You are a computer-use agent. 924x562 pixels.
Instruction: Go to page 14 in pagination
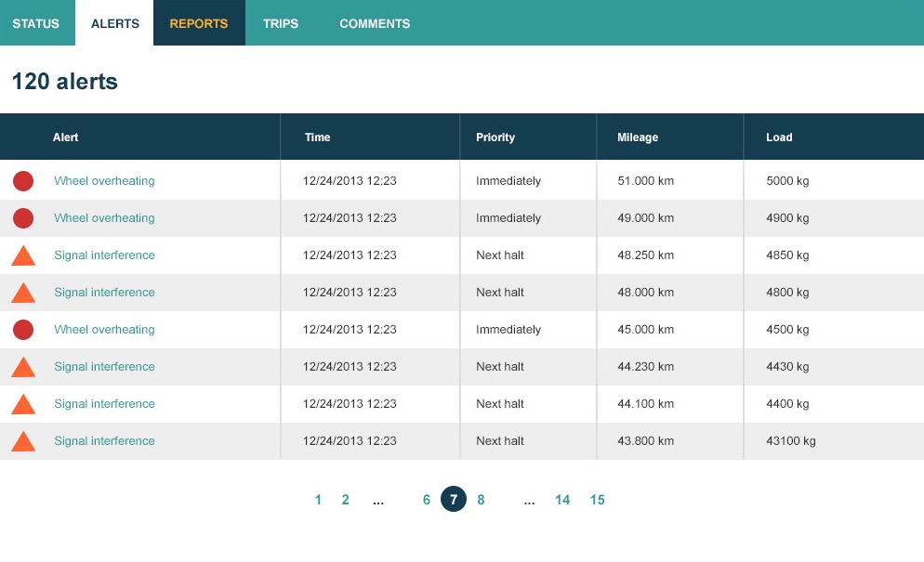point(562,500)
